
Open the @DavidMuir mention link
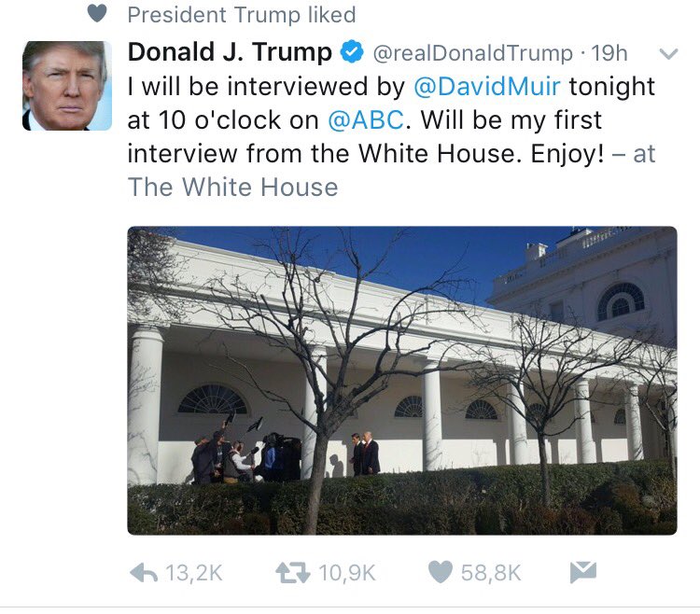[x=487, y=86]
